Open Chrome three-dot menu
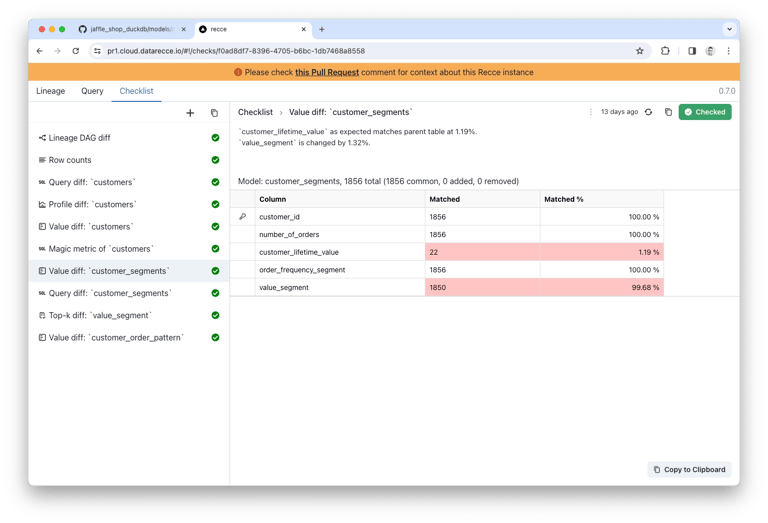The width and height of the screenshot is (768, 523). [x=728, y=51]
